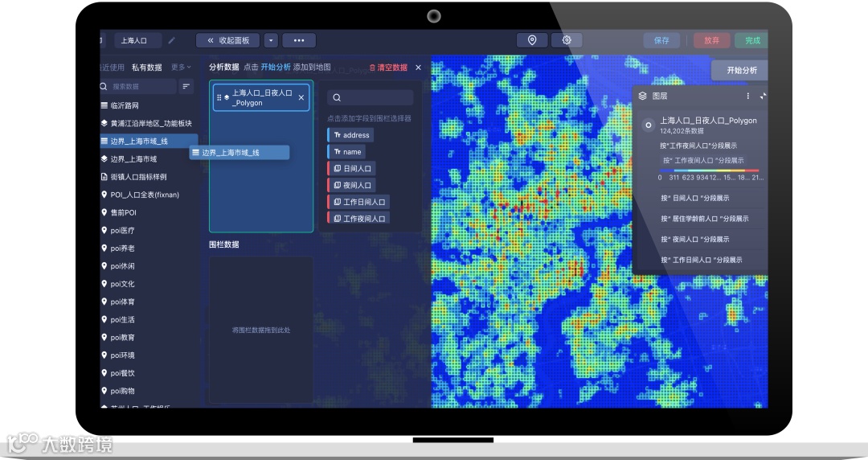
Task: Click the pin icon of poi医疗
Action: coord(104,230)
